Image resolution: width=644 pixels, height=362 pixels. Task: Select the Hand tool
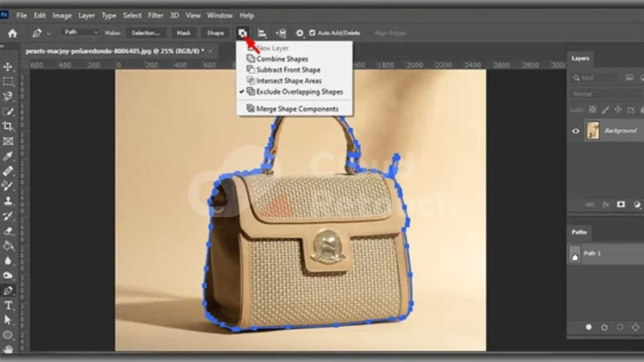8,349
